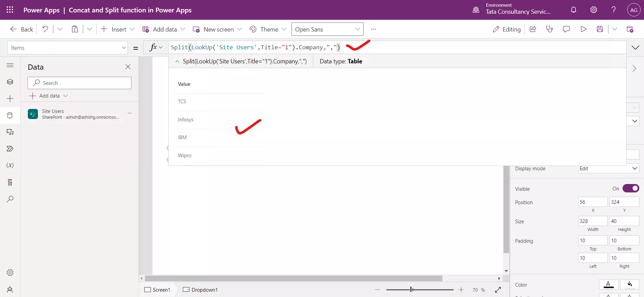Select the Dropdown1 breadcrumb tab

[x=200, y=290]
